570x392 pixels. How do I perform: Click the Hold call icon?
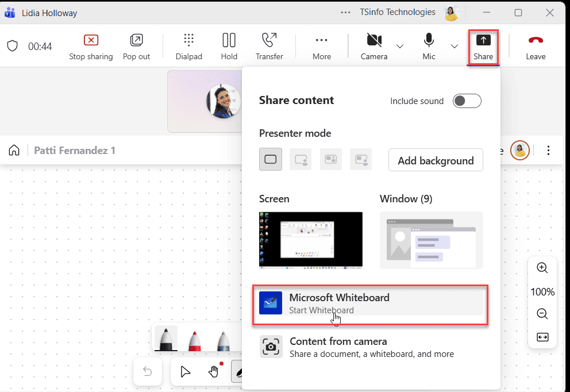click(229, 46)
